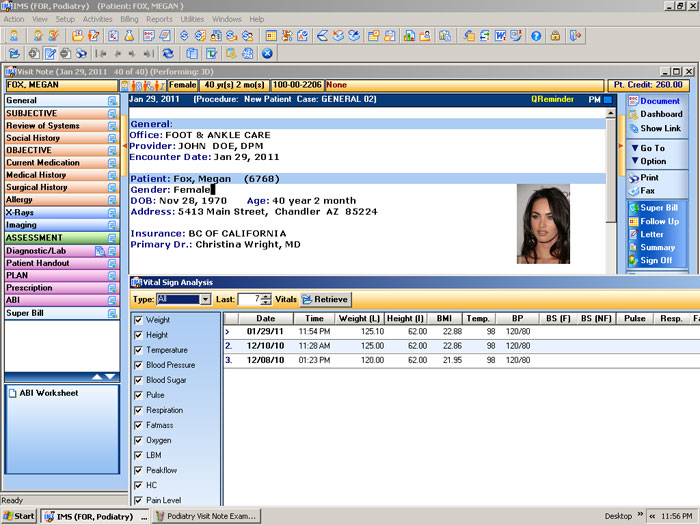This screenshot has height=525, width=700.
Task: Click the open folder icon in second toolbar
Action: 14,54
